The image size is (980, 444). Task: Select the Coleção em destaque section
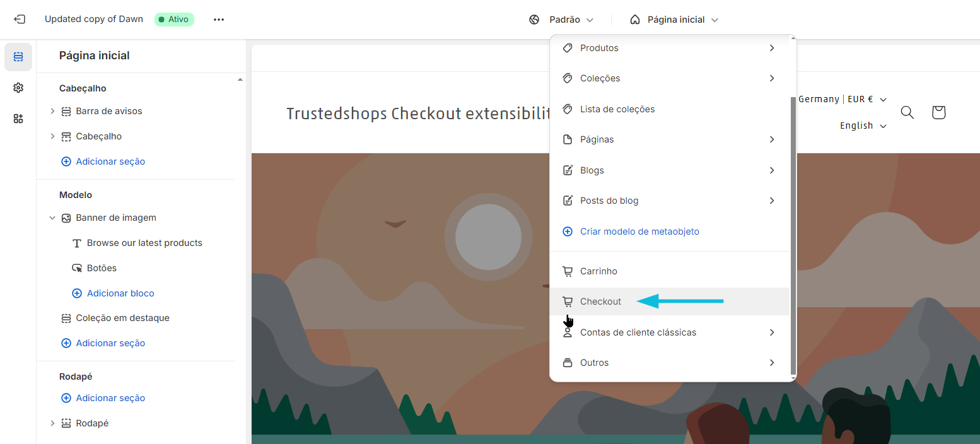[122, 318]
